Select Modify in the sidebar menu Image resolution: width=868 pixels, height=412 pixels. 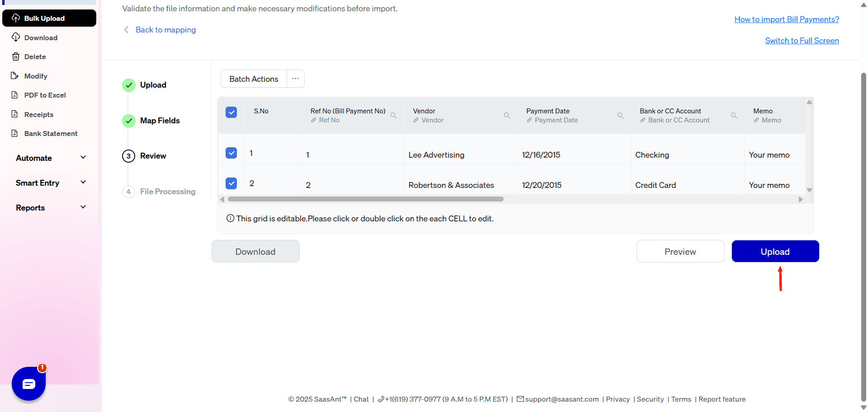(x=36, y=76)
